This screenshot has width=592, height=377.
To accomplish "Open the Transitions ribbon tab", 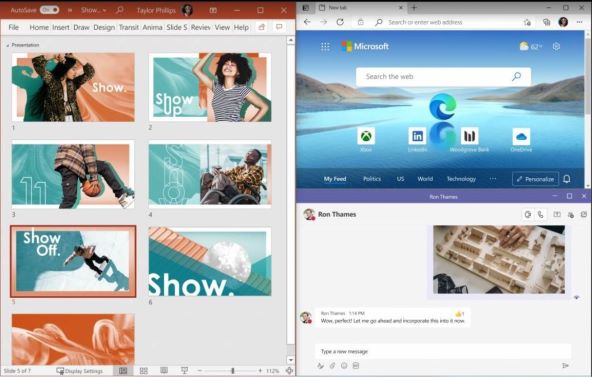I will click(129, 27).
